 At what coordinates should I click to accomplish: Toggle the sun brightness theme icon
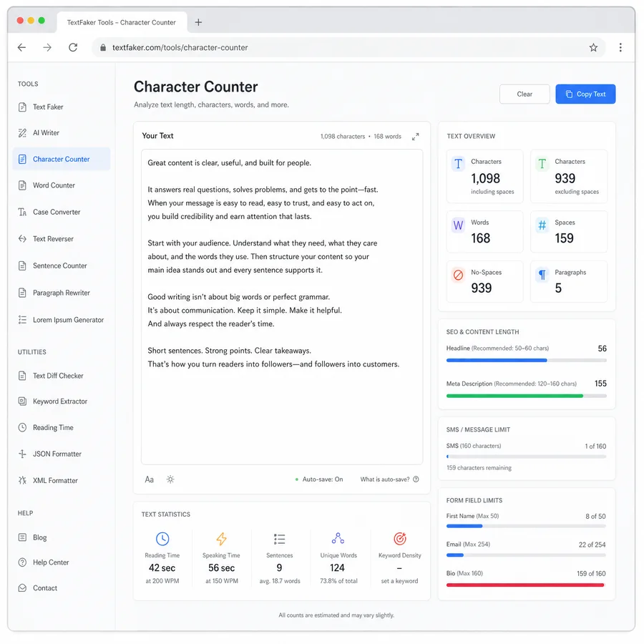[x=170, y=479]
